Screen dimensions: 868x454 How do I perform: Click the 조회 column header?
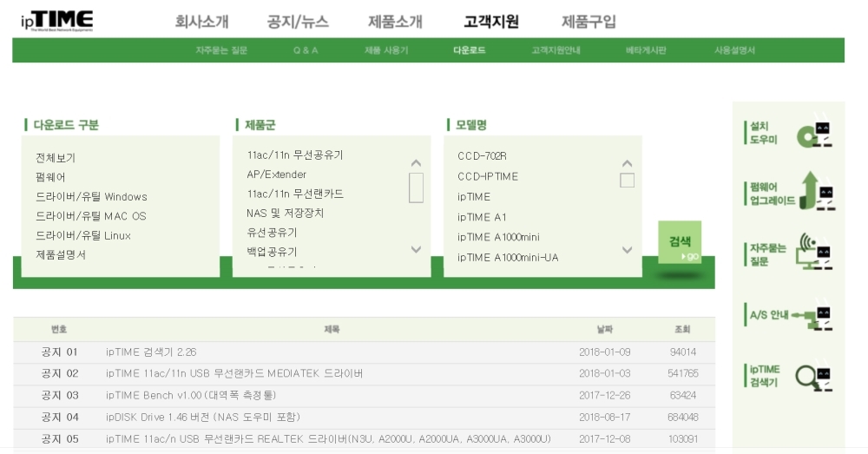[682, 329]
